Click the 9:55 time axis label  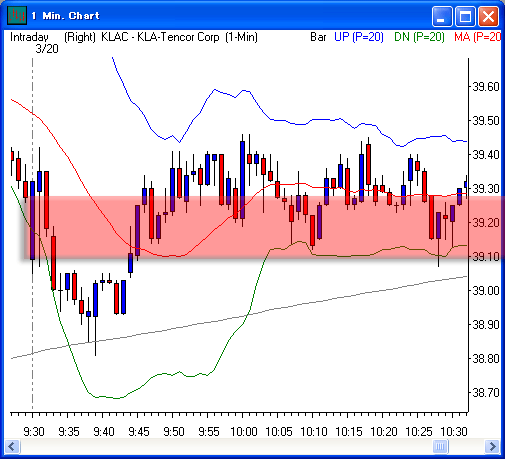point(209,432)
